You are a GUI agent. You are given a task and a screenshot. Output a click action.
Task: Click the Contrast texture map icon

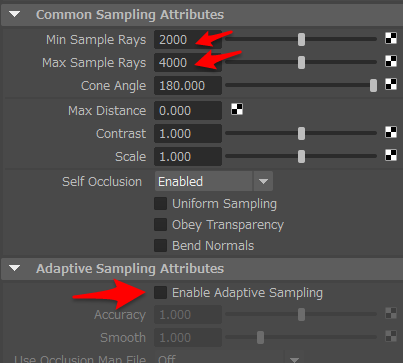[391, 133]
